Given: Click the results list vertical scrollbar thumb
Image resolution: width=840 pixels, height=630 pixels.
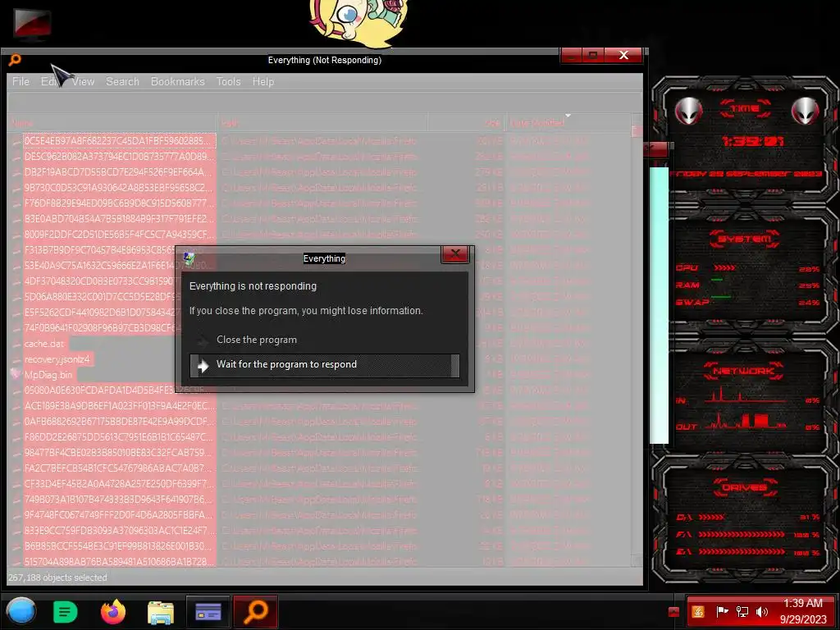Looking at the screenshot, I should coord(637,132).
